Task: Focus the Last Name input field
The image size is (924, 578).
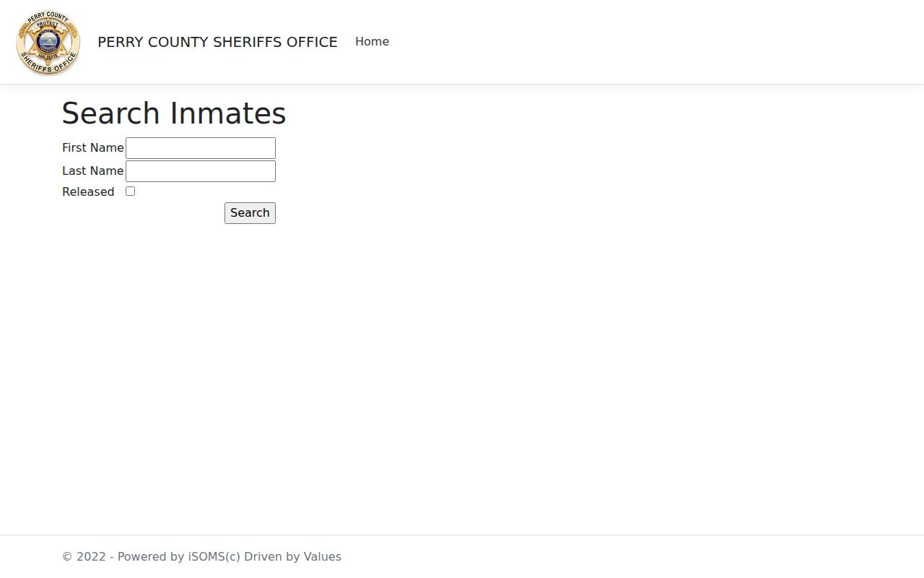Action: pos(201,171)
